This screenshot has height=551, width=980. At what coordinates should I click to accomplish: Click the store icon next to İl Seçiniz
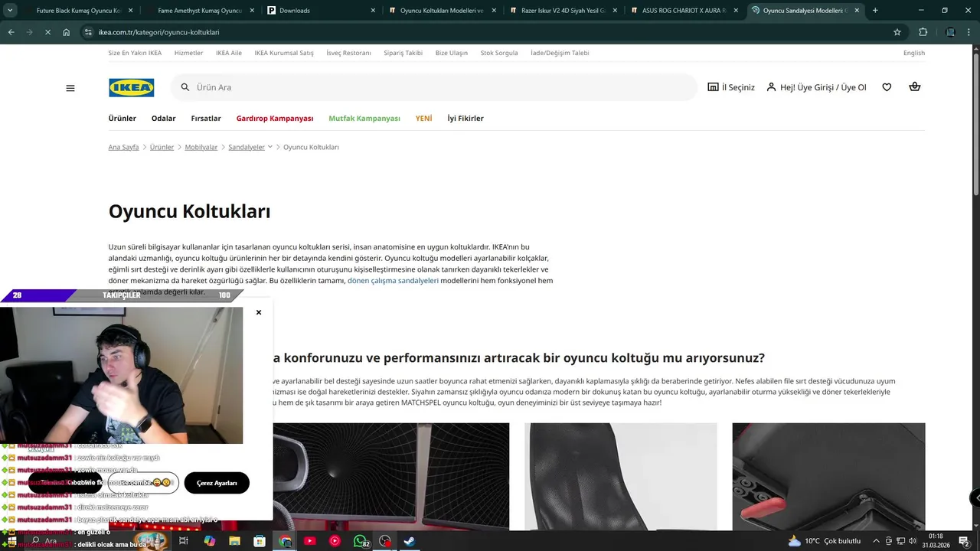pyautogui.click(x=713, y=87)
